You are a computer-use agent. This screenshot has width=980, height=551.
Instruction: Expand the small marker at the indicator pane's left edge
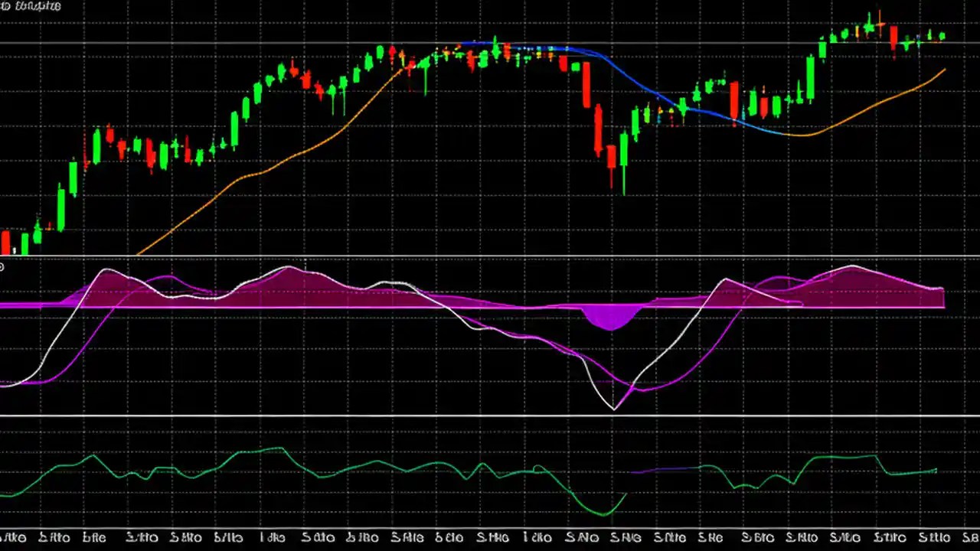[2, 266]
